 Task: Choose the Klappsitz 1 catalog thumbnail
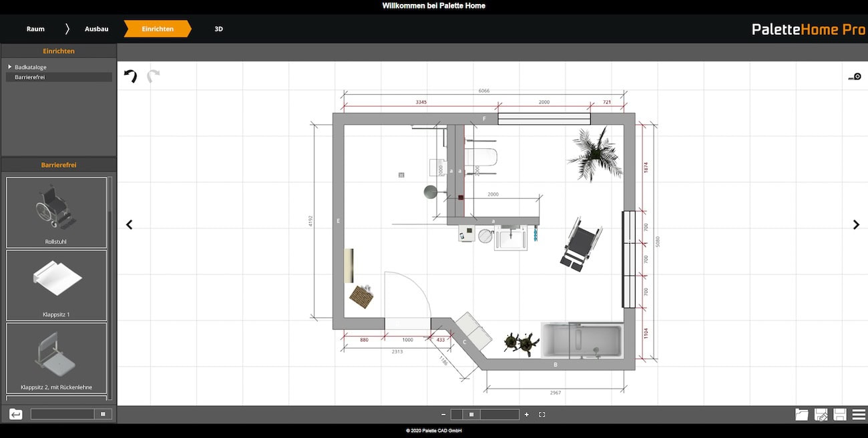pos(57,285)
